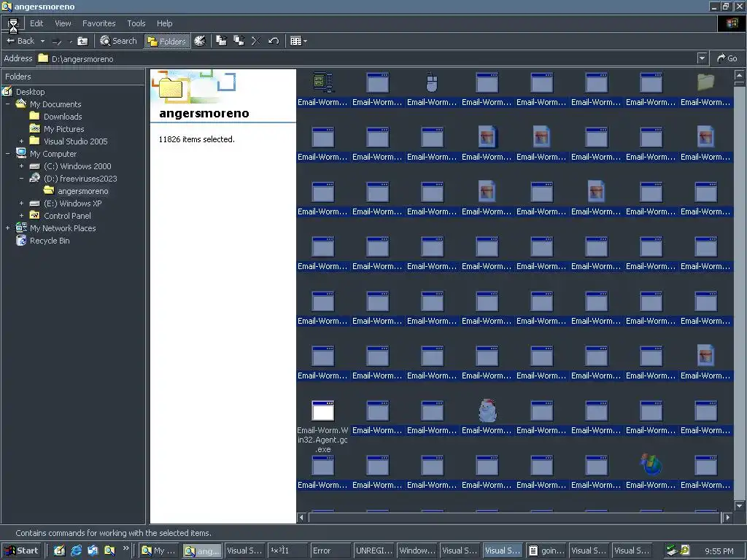Viewport: 747px width, 560px height.
Task: Select angersmoreno folder in the tree
Action: click(83, 191)
